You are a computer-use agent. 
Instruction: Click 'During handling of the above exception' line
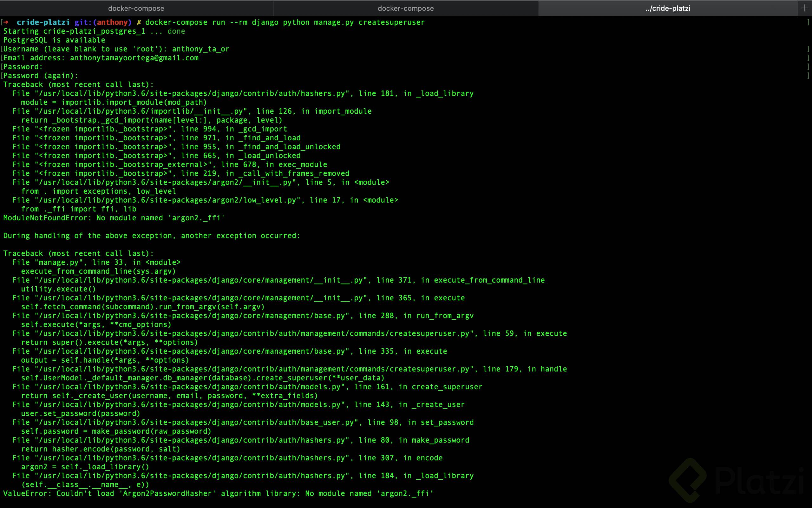(x=152, y=236)
